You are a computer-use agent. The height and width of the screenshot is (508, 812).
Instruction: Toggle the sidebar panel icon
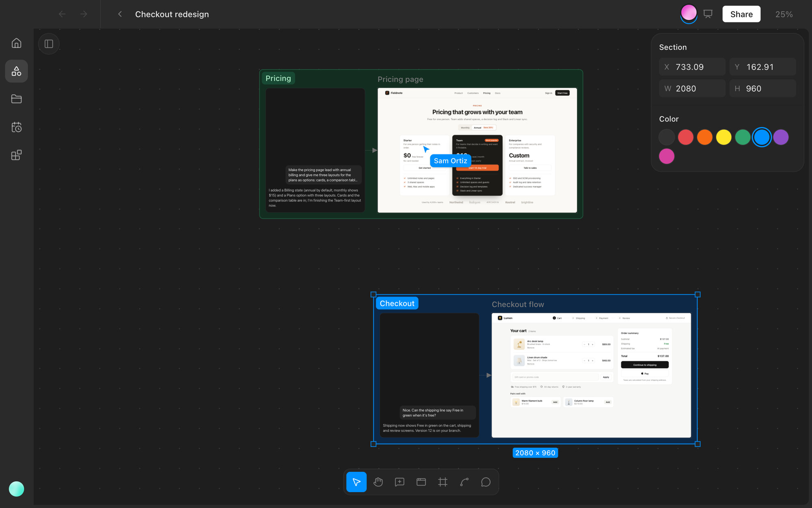(x=49, y=44)
